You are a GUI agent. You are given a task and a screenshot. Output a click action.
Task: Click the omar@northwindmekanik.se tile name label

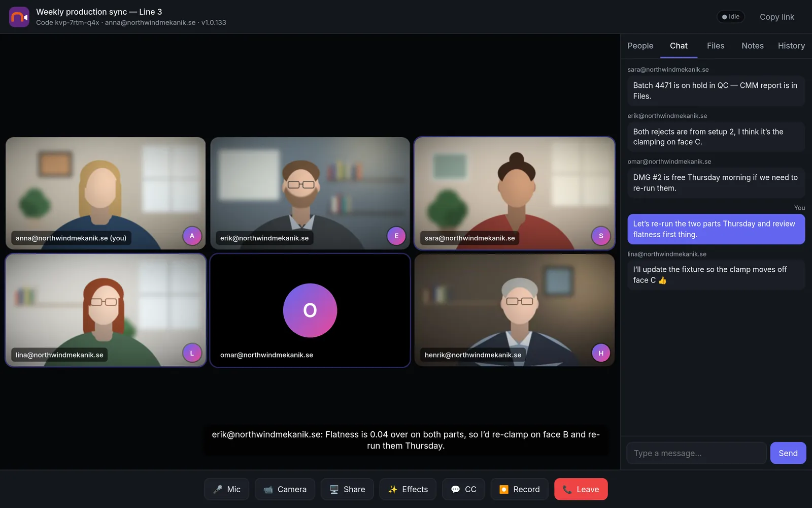(266, 355)
